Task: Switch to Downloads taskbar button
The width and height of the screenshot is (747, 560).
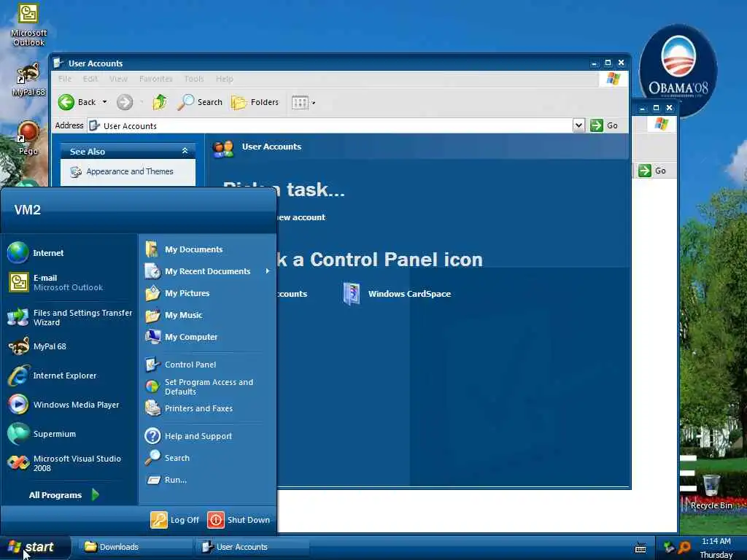Action: click(134, 547)
